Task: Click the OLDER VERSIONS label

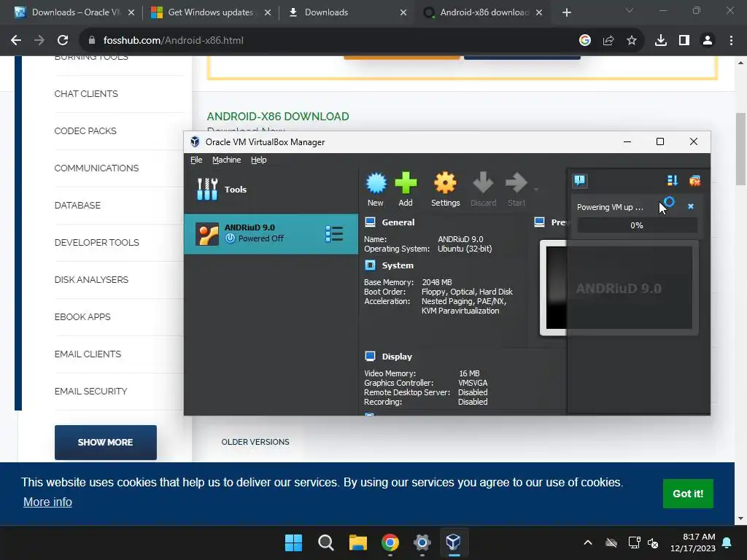Action: (255, 442)
